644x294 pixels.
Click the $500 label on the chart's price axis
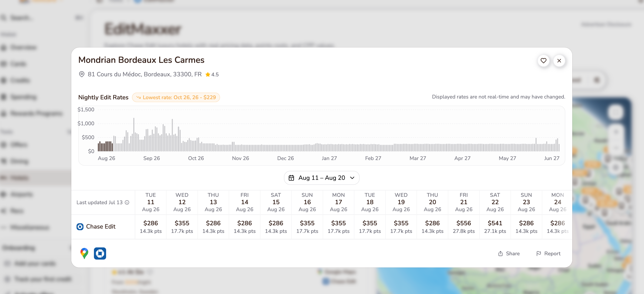click(x=88, y=137)
